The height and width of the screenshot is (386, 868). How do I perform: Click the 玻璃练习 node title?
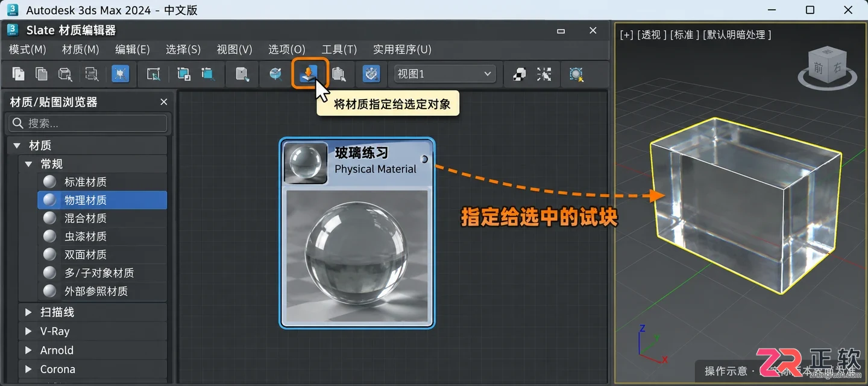[362, 153]
